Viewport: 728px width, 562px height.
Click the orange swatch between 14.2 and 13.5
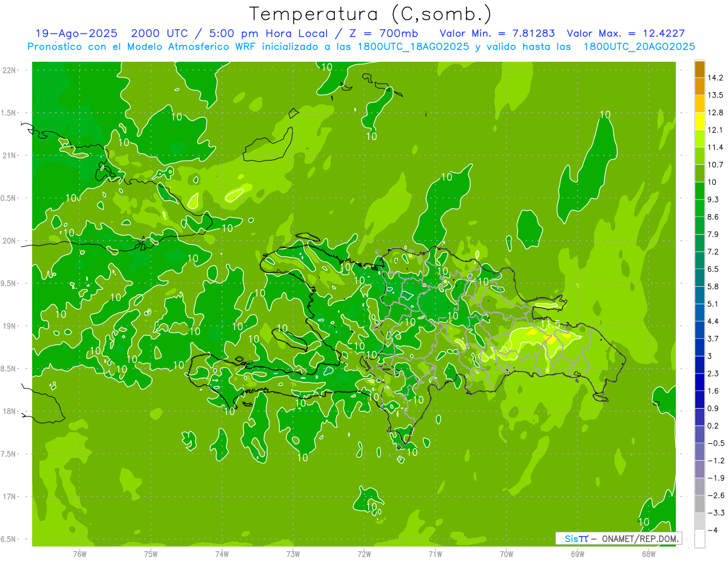pos(699,86)
